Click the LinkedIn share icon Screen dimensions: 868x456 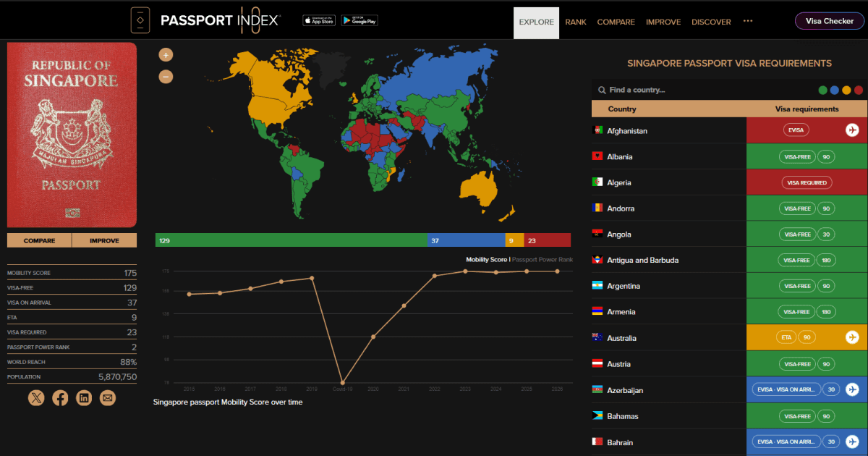coord(84,397)
